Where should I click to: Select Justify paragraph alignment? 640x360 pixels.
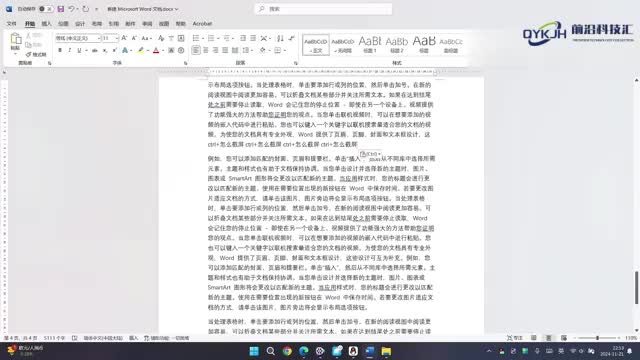point(225,50)
